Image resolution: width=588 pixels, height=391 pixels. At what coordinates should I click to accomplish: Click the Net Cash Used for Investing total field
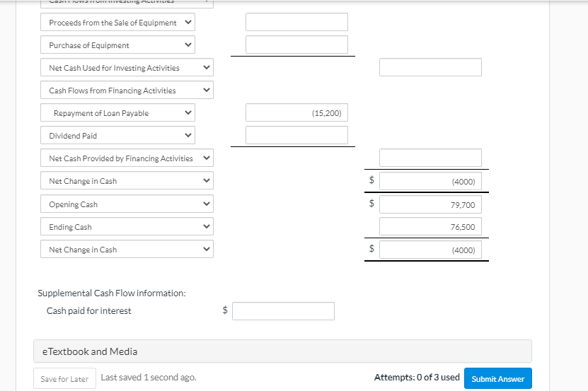point(430,67)
